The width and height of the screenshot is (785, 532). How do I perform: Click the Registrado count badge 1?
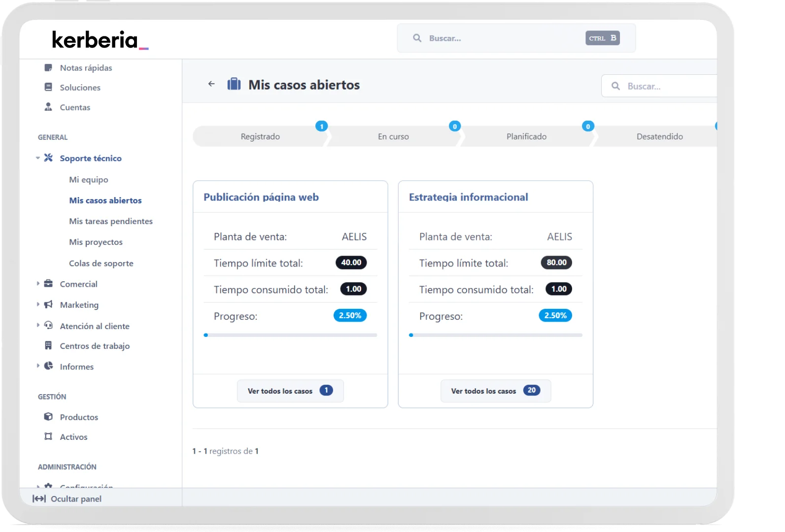[322, 126]
